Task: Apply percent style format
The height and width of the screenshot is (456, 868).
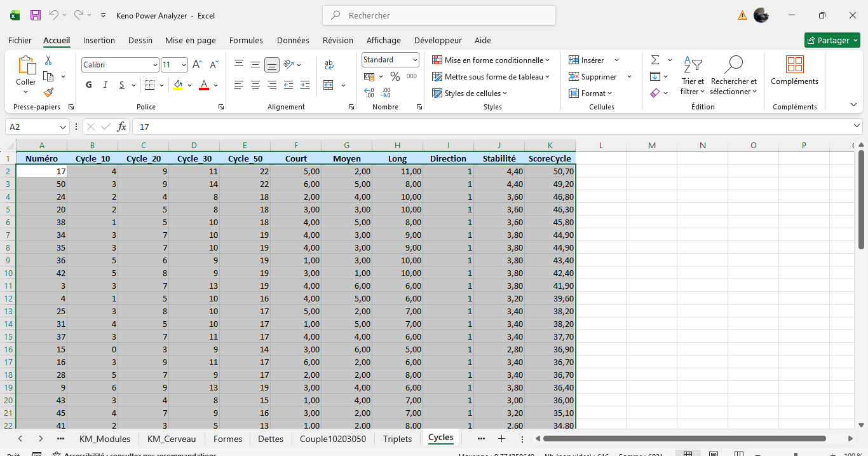Action: 395,76
